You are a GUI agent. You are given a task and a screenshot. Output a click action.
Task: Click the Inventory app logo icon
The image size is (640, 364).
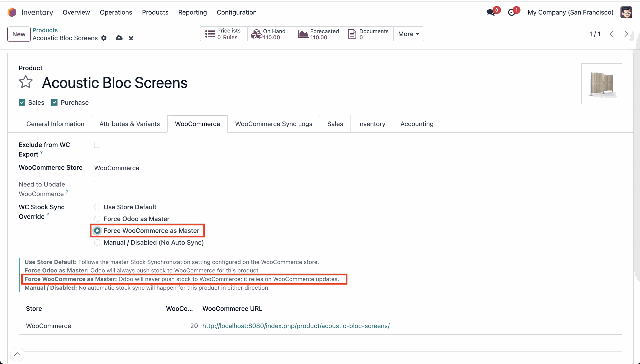[12, 12]
